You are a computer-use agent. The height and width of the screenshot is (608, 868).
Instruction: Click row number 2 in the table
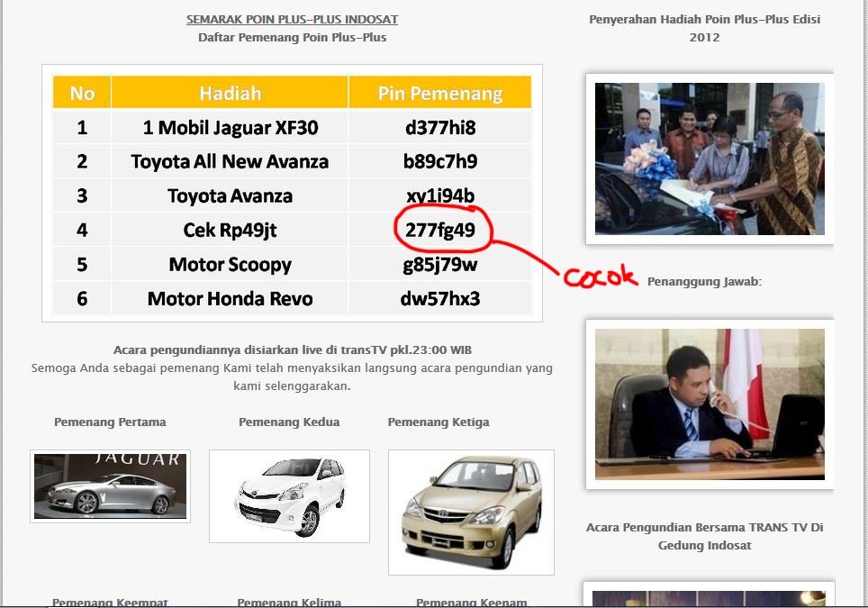[x=82, y=161]
